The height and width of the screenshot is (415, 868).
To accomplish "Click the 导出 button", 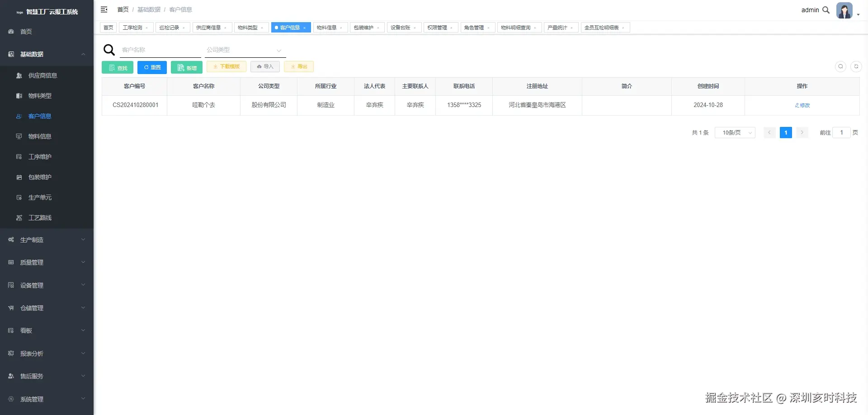I will 299,66.
